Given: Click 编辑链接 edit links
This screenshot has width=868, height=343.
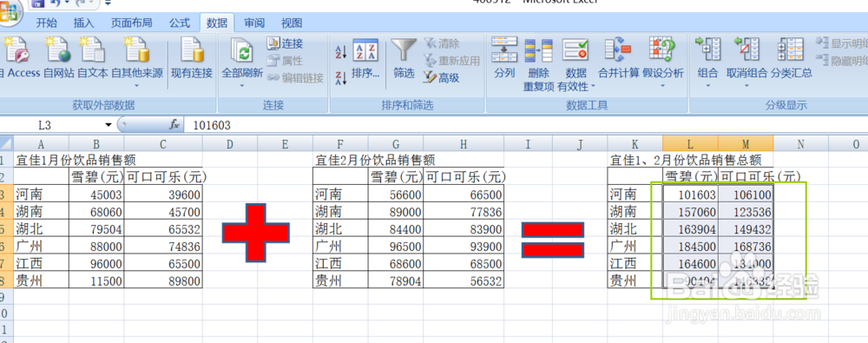Looking at the screenshot, I should (295, 78).
